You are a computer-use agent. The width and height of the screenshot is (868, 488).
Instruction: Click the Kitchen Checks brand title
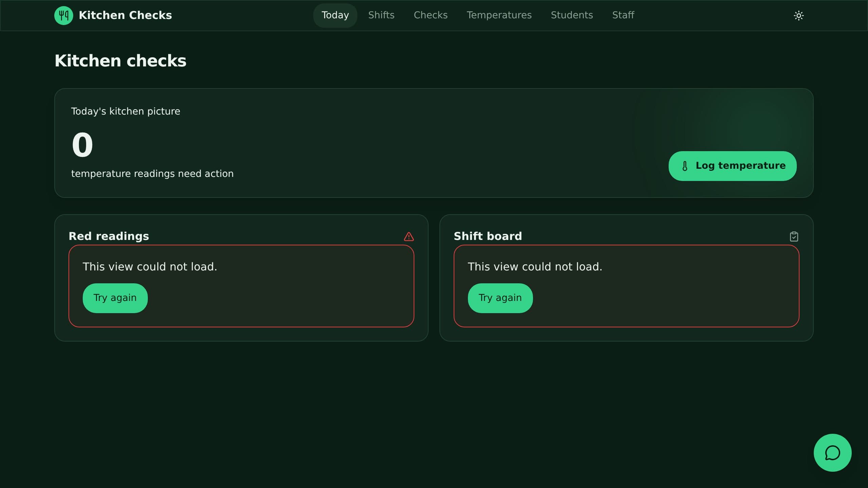pos(125,15)
